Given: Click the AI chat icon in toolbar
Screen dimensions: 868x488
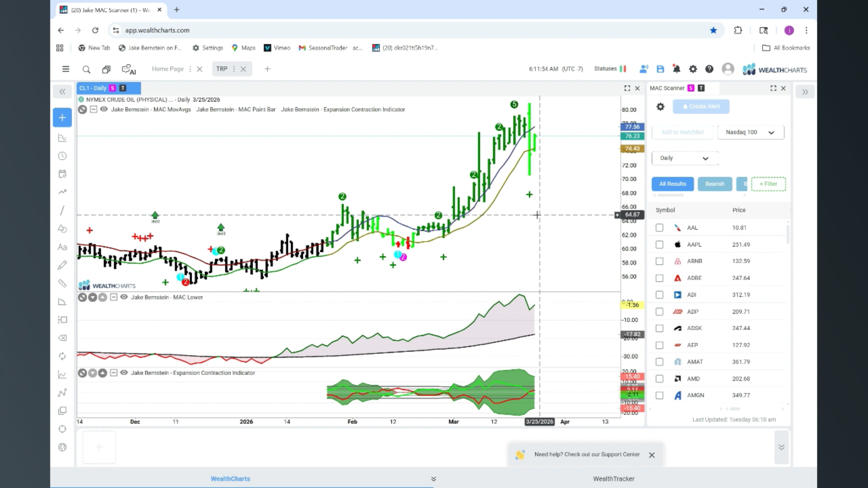Looking at the screenshot, I should [x=129, y=70].
